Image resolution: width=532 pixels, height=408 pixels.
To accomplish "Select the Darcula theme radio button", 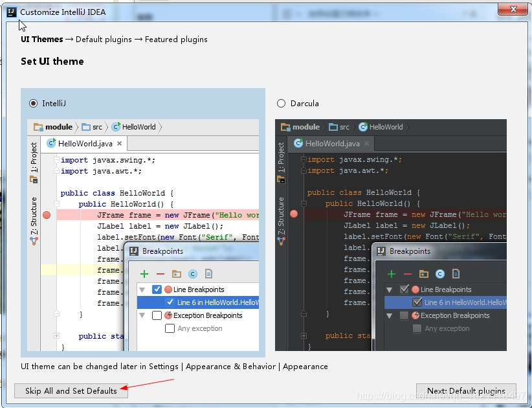I will [x=281, y=103].
